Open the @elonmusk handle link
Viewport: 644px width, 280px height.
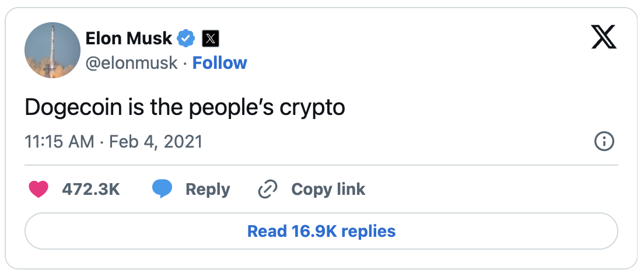(x=131, y=62)
